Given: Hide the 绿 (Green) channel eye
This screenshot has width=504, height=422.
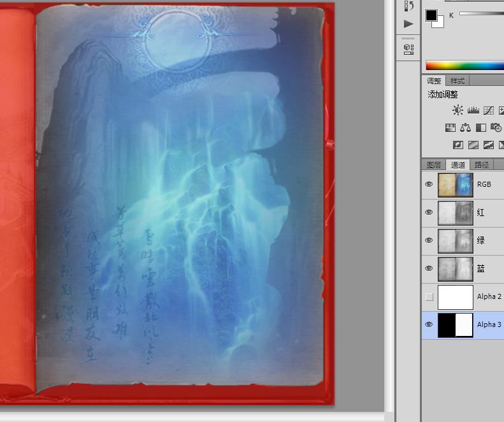Looking at the screenshot, I should pos(429,240).
